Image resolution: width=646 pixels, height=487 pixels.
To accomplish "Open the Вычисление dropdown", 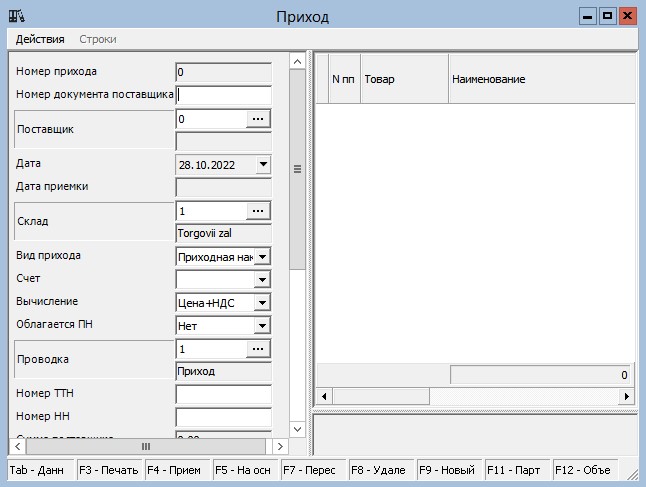I will pyautogui.click(x=262, y=303).
